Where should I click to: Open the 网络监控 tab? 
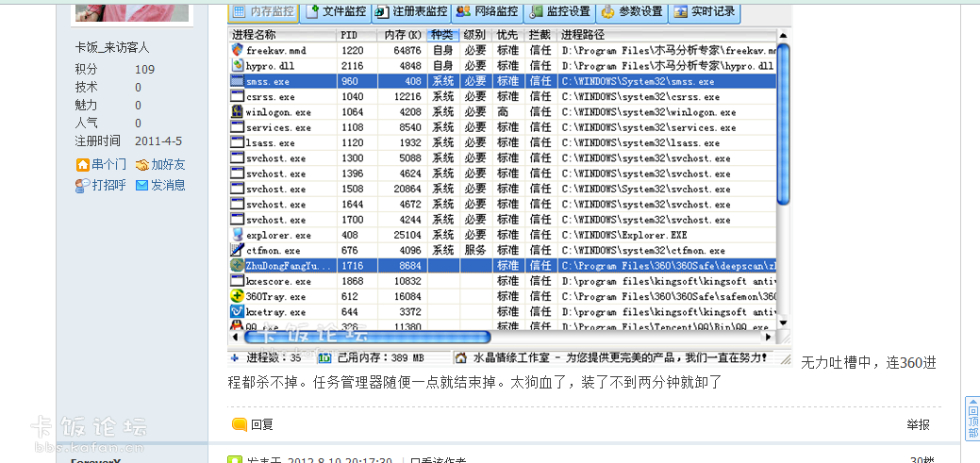coord(488,12)
